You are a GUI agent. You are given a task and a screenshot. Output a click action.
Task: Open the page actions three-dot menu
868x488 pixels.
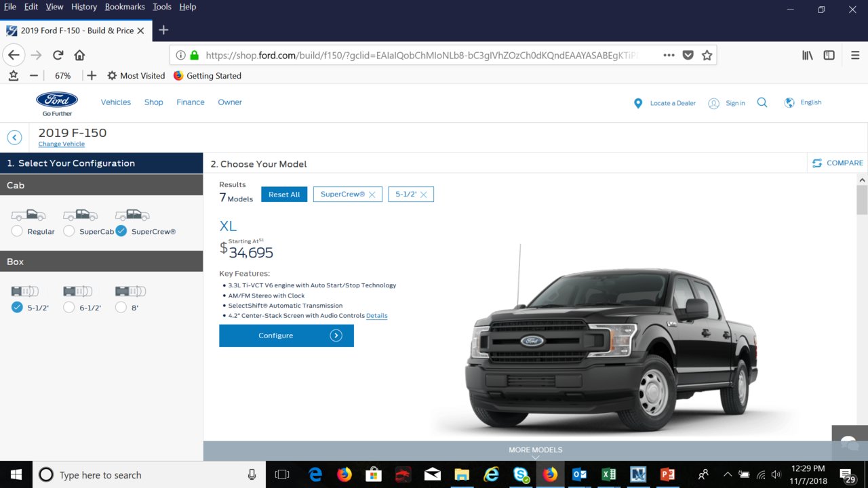pyautogui.click(x=669, y=56)
